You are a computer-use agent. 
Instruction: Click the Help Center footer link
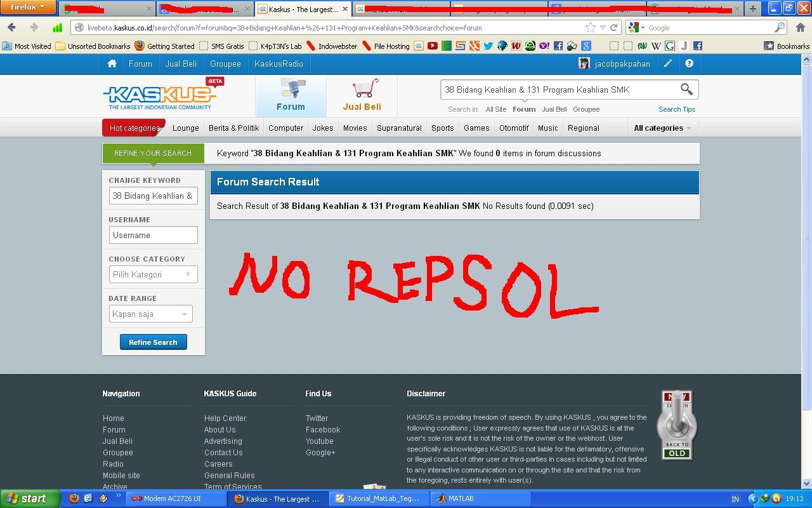pos(225,418)
